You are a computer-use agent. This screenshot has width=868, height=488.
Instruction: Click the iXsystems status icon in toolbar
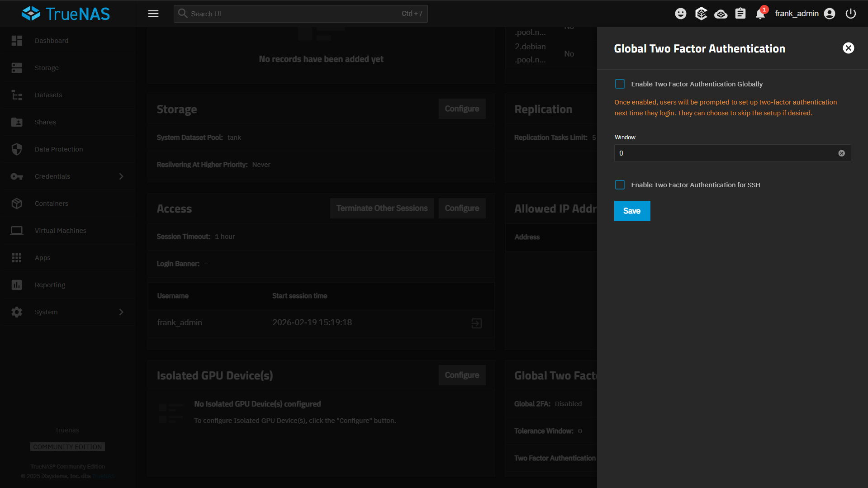[x=701, y=14]
